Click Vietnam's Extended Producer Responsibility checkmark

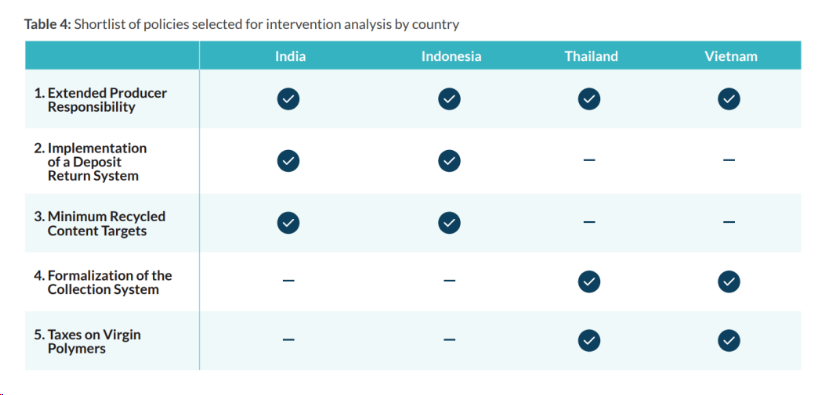729,99
